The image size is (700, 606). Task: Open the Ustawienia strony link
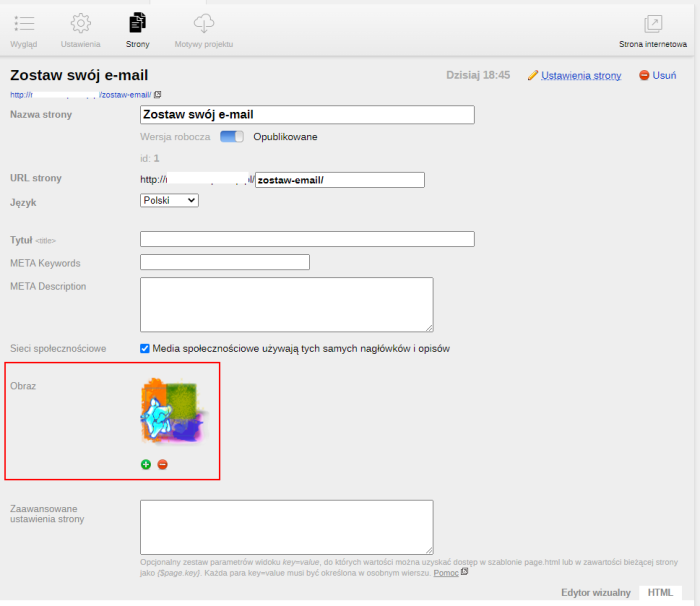(580, 75)
